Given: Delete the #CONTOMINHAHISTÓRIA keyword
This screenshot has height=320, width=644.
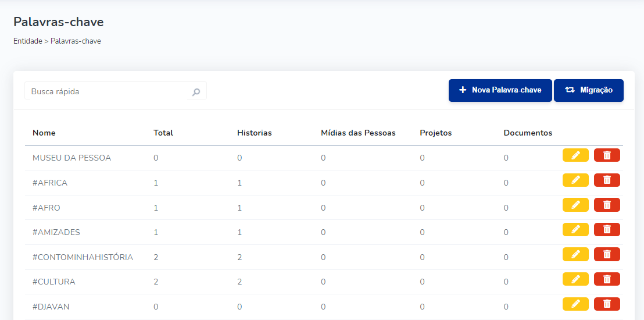Looking at the screenshot, I should tap(607, 254).
